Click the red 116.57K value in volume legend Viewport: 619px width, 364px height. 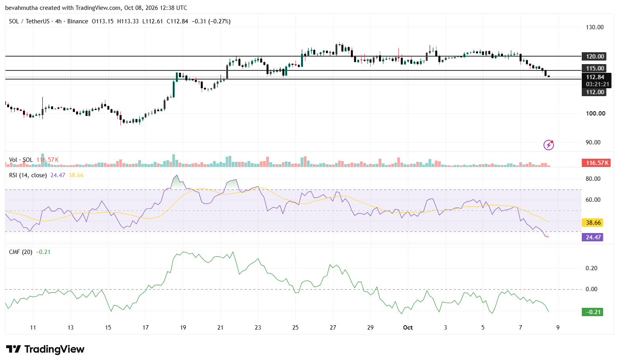pos(48,160)
